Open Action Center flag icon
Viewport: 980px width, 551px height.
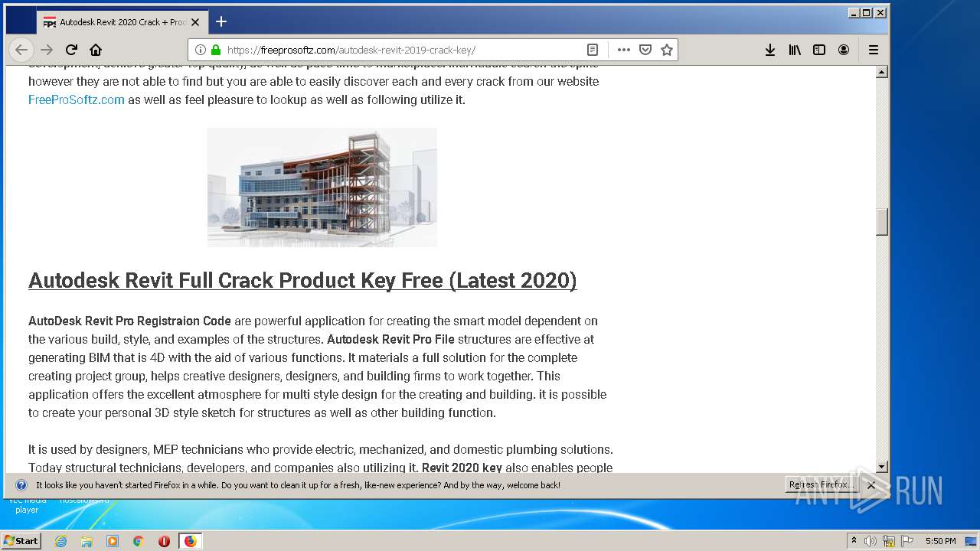(907, 541)
